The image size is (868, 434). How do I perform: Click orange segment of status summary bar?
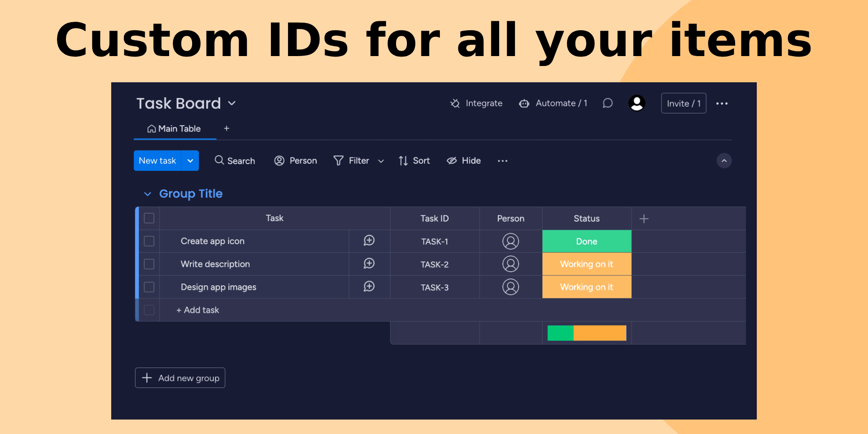click(x=600, y=333)
